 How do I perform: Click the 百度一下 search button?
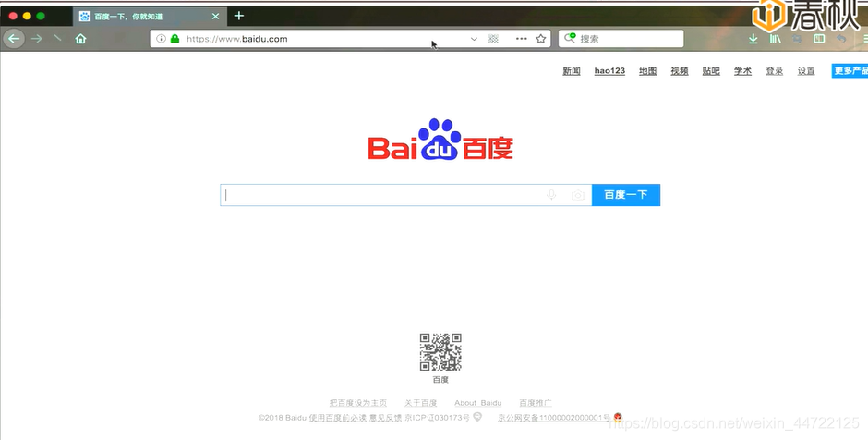626,195
